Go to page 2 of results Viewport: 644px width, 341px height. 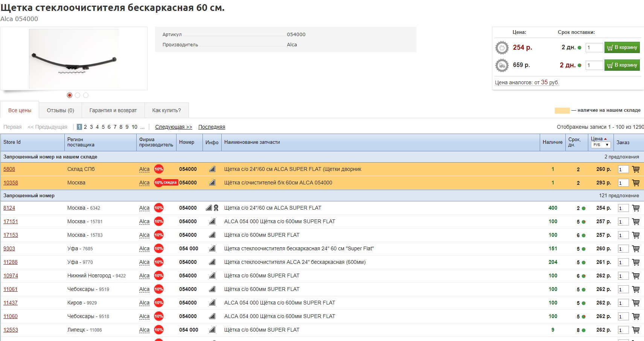point(85,127)
